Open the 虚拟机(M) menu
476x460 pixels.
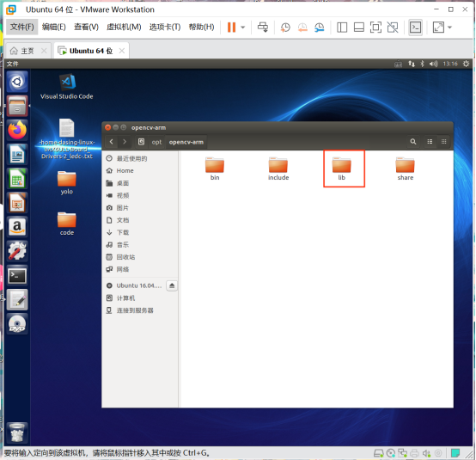pos(124,27)
